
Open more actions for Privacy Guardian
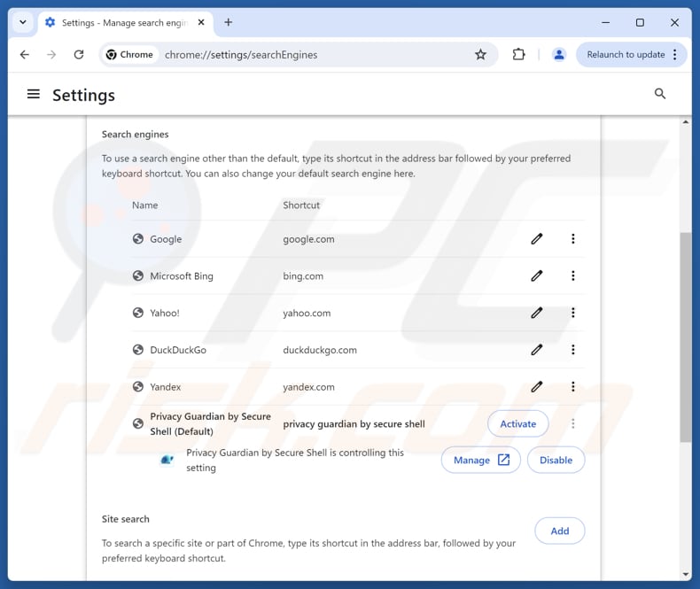(572, 423)
